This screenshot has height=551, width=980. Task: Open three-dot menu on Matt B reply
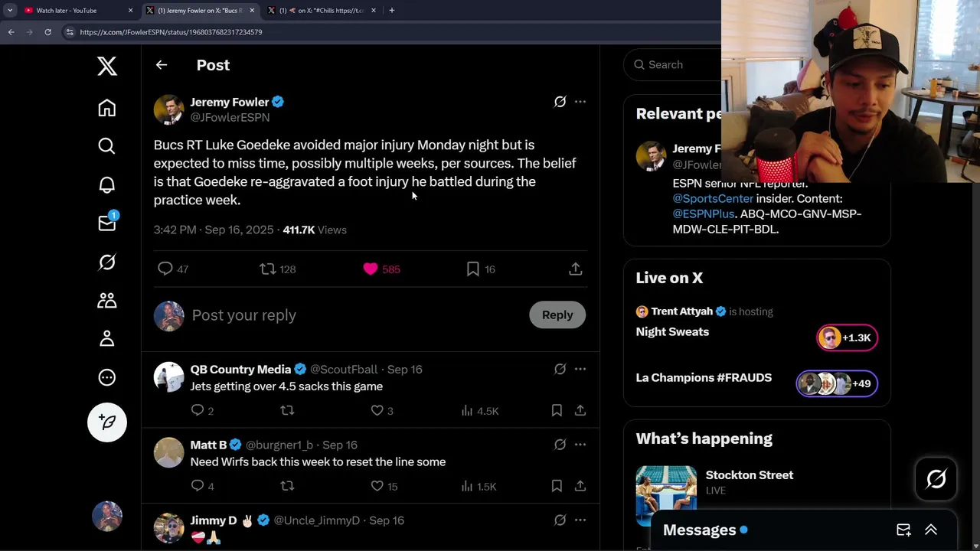point(580,445)
